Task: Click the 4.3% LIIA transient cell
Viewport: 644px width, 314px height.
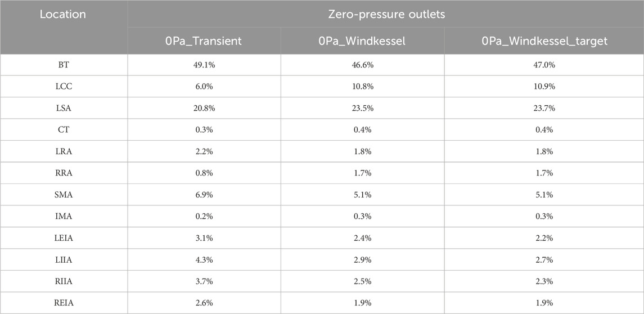Action: (204, 260)
